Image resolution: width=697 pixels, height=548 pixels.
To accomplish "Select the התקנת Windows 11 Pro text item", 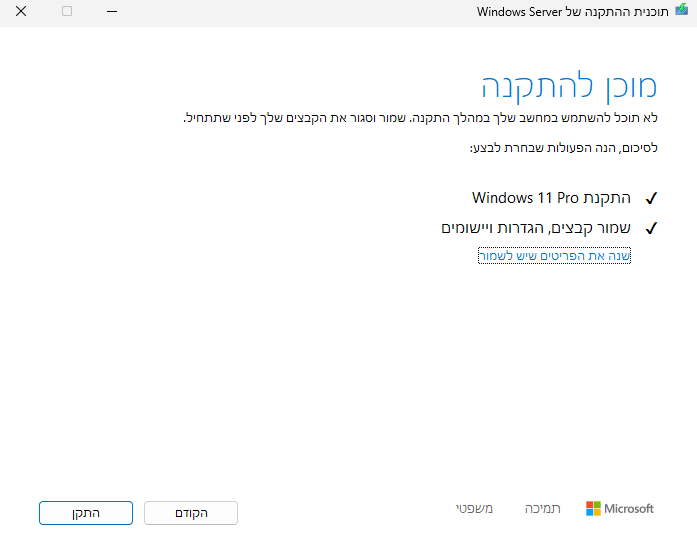I will click(x=553, y=198).
